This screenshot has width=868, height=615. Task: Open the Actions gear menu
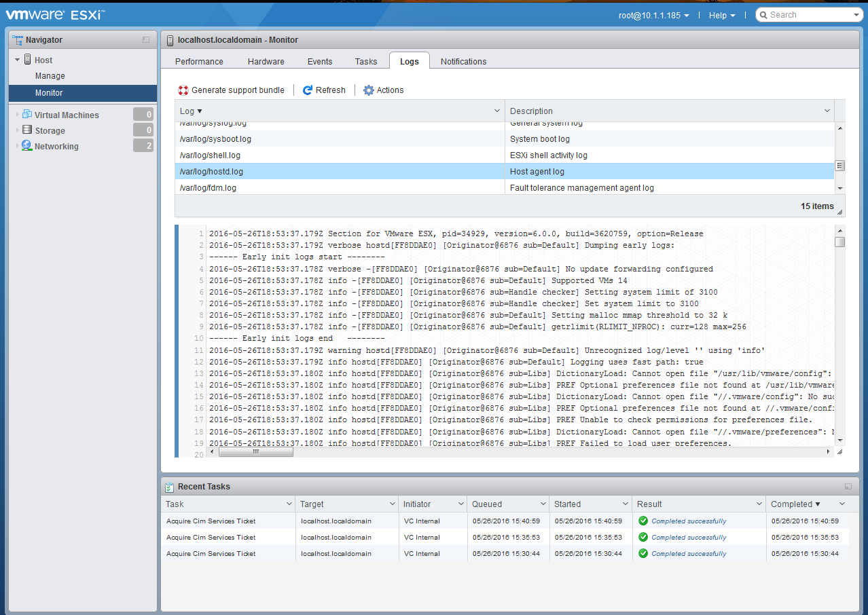tap(367, 90)
